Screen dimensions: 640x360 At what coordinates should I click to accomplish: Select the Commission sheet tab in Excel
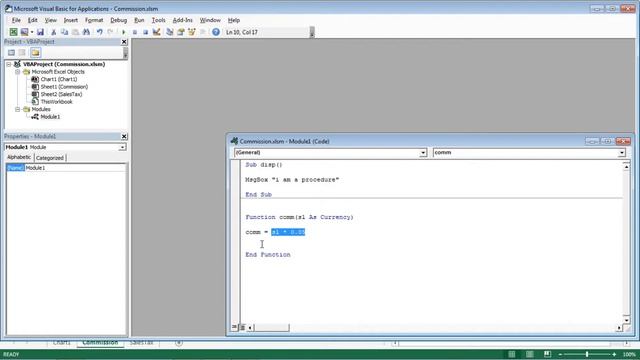click(x=100, y=343)
